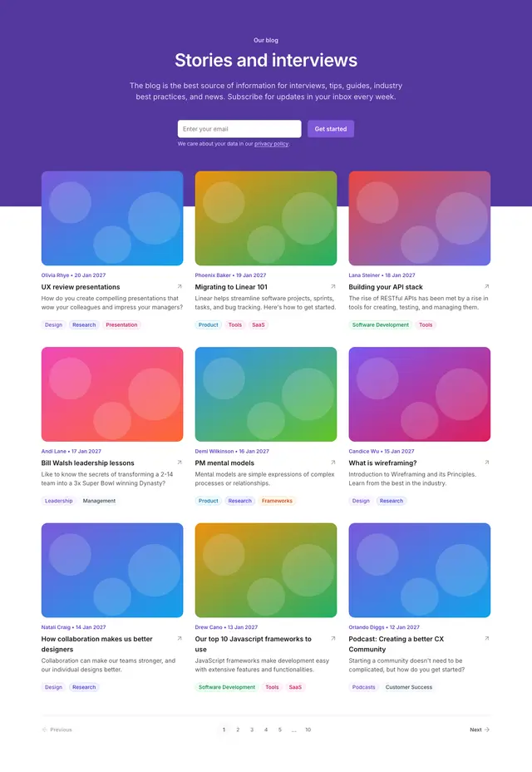
Task: Select page 3 in pagination
Action: 252,730
